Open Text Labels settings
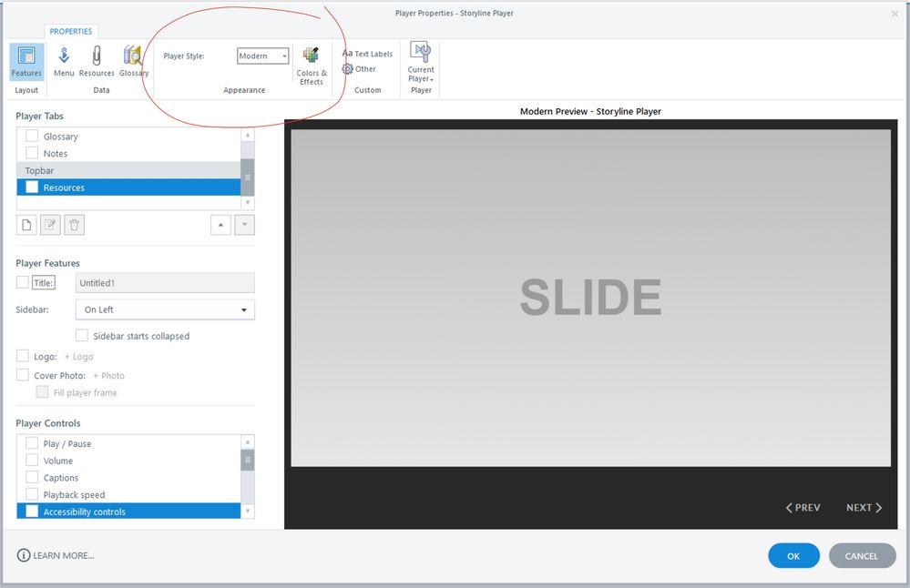Screen dimensions: 910x588 point(368,54)
